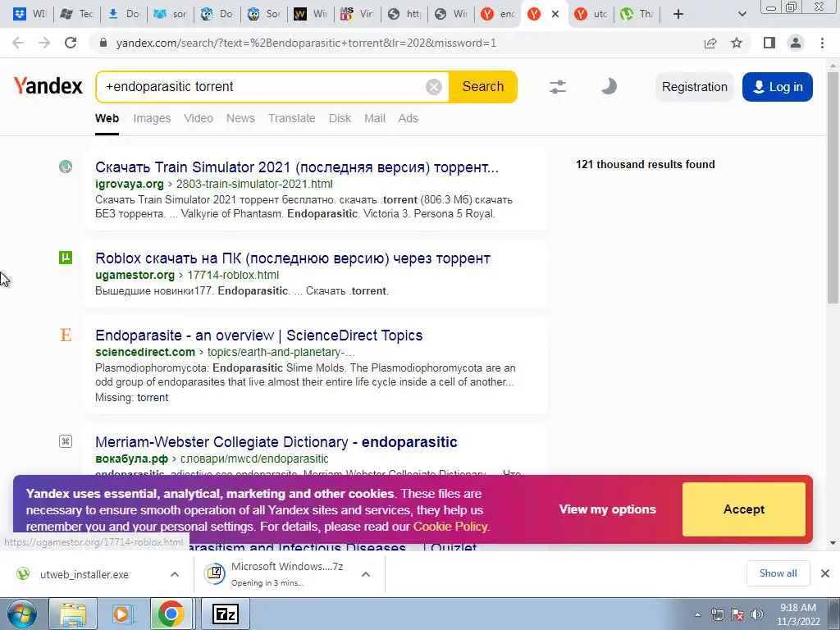Clear the search box with the X icon
840x630 pixels.
(433, 86)
